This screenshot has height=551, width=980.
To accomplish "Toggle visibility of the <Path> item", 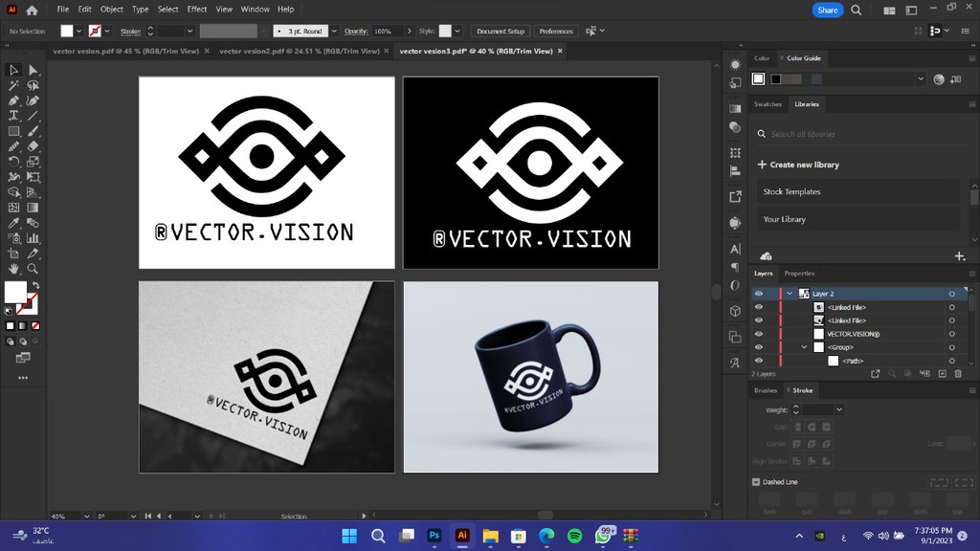I will click(x=759, y=361).
